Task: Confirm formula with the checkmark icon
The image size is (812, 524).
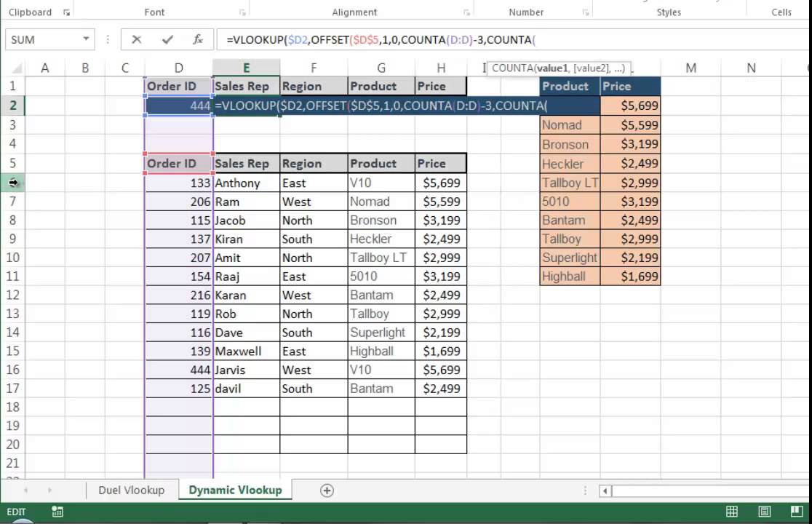Action: [167, 39]
